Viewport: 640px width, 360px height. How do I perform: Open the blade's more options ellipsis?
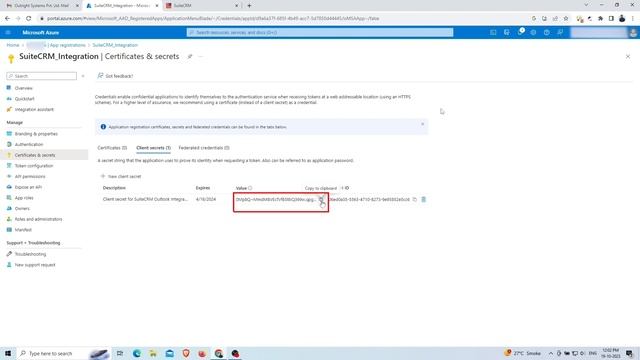200,56
